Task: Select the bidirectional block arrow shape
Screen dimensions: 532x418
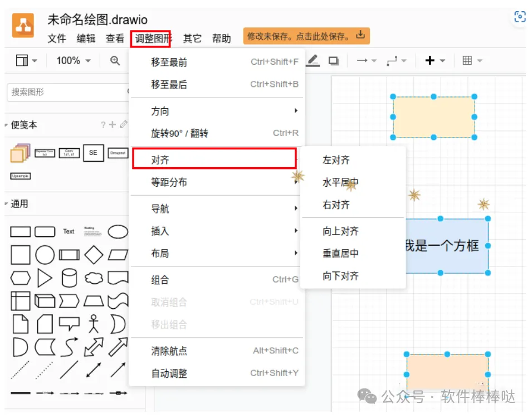Action: (x=94, y=347)
